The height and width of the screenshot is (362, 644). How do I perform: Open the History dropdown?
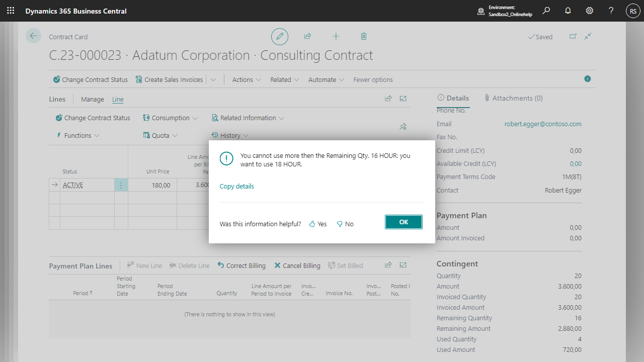coord(229,135)
